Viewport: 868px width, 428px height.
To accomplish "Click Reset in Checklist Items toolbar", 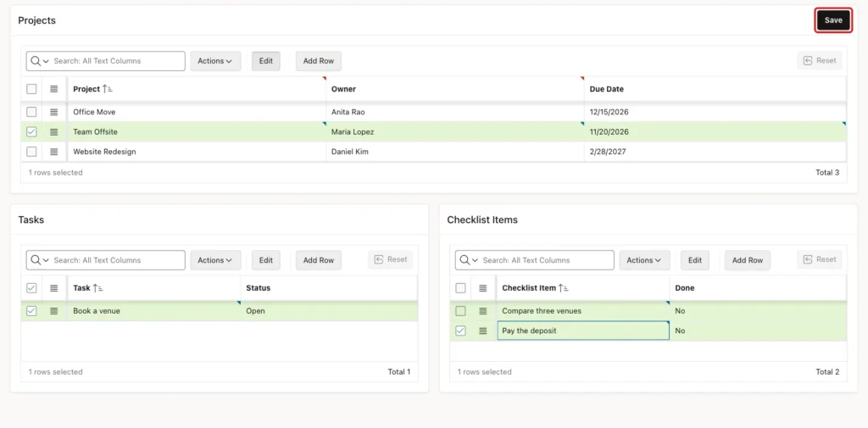I will click(x=820, y=259).
